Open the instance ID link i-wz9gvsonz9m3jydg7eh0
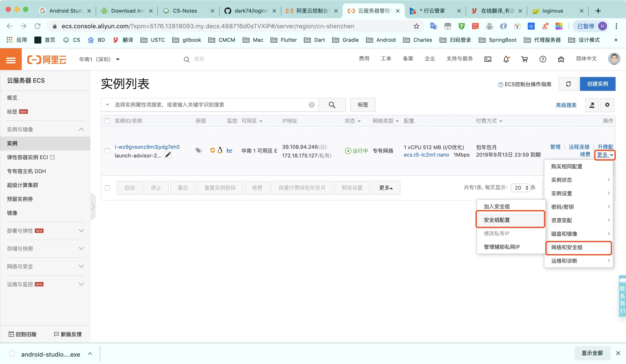The height and width of the screenshot is (364, 626). point(147,147)
